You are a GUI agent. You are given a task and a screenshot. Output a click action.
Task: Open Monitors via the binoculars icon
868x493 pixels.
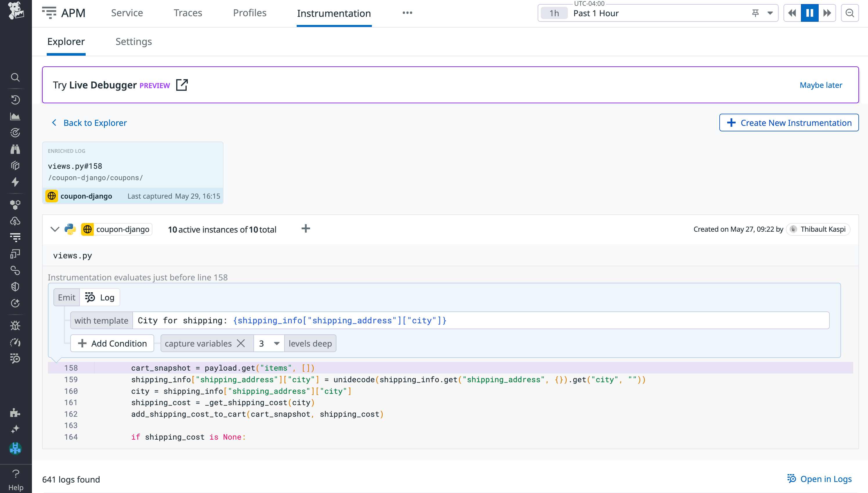pos(15,149)
